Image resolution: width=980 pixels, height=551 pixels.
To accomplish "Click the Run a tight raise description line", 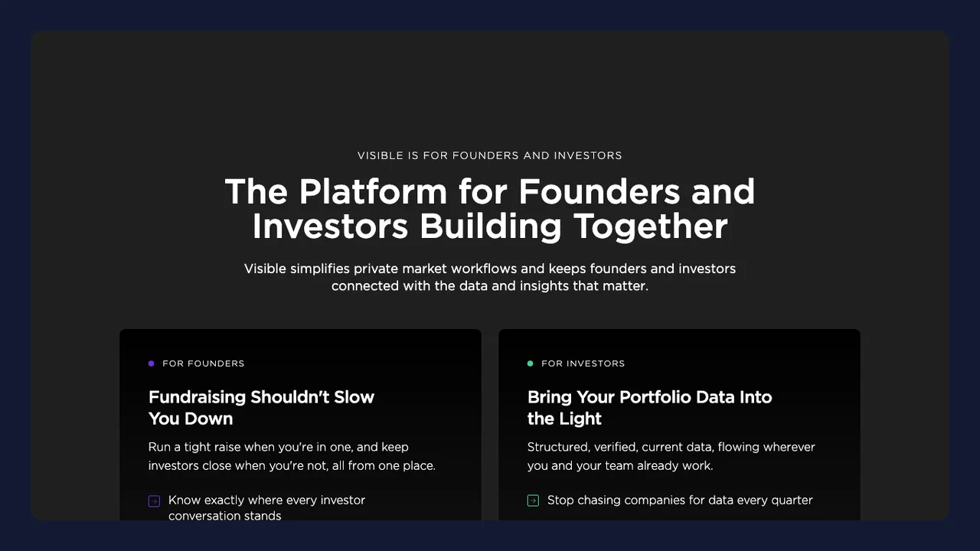I will 279,447.
